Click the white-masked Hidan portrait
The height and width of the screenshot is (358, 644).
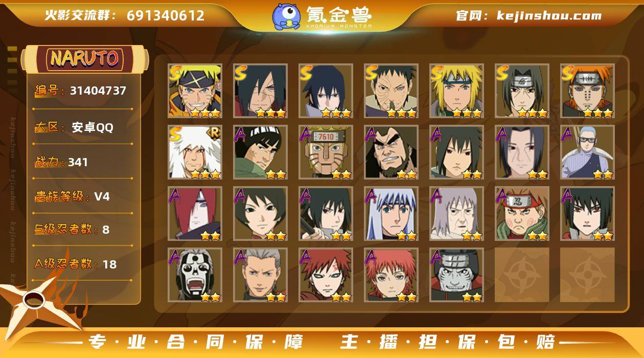tap(195, 275)
